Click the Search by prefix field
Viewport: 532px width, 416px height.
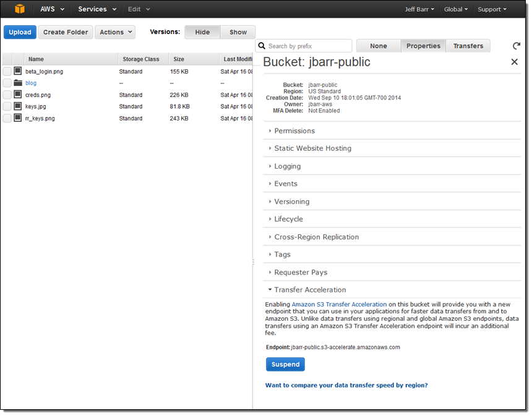(x=308, y=46)
